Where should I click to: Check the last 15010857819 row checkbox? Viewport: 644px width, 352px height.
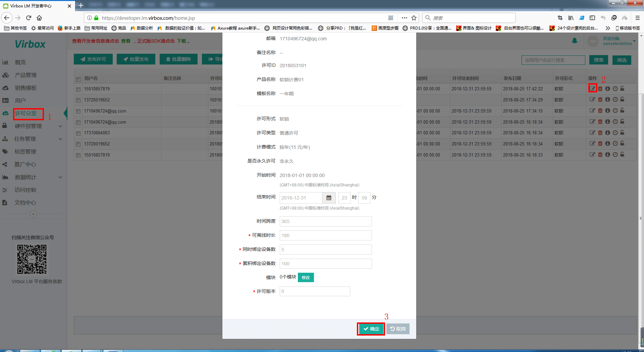[x=78, y=155]
